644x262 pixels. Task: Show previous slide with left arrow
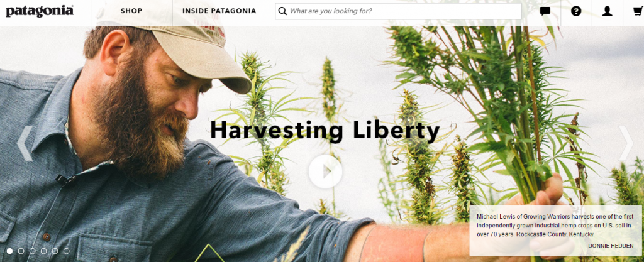coord(25,143)
